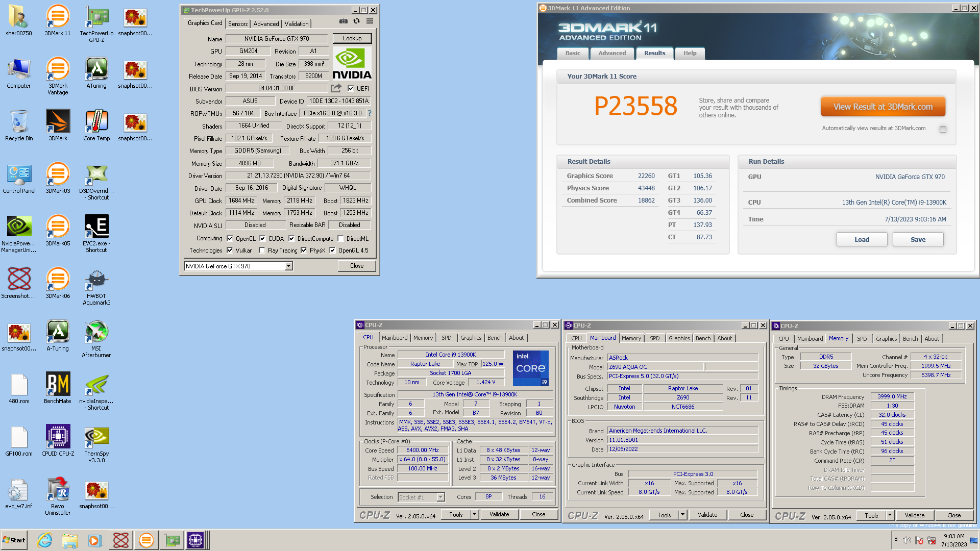The width and height of the screenshot is (980, 551).
Task: Open Socket #1 selection dropdown
Action: tap(440, 497)
